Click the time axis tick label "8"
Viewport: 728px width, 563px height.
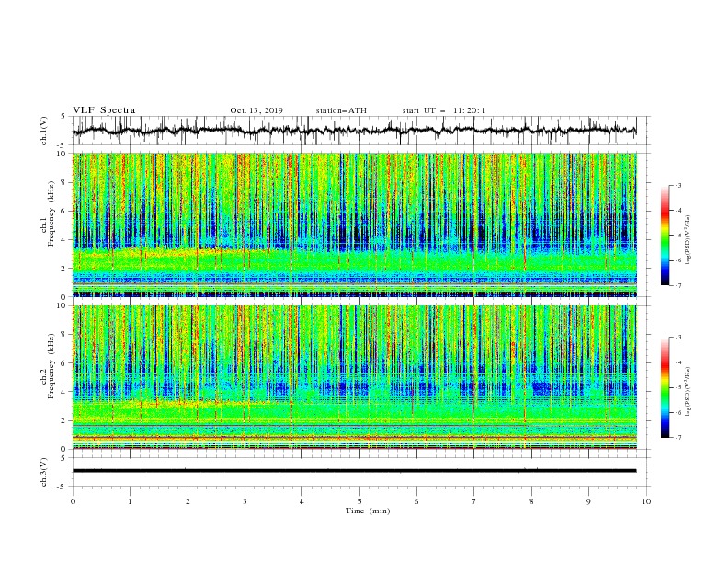point(531,501)
